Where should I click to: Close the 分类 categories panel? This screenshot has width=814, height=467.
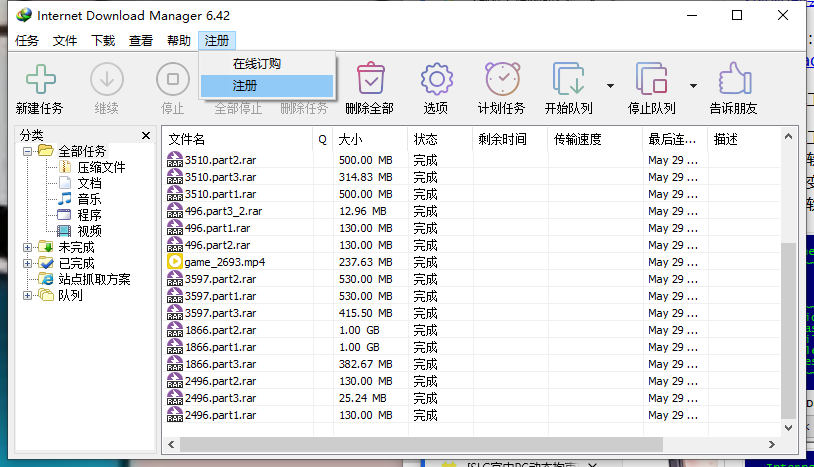[x=146, y=135]
